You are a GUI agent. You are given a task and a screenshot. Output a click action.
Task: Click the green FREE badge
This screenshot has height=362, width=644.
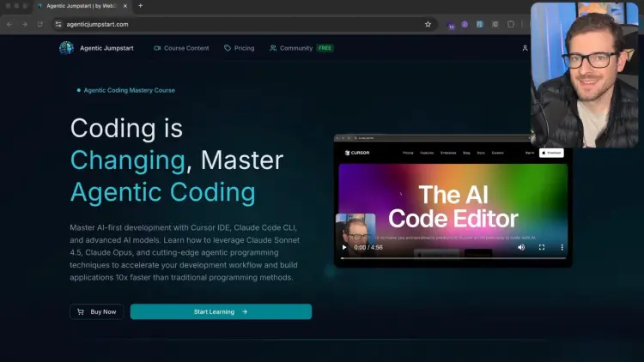325,48
